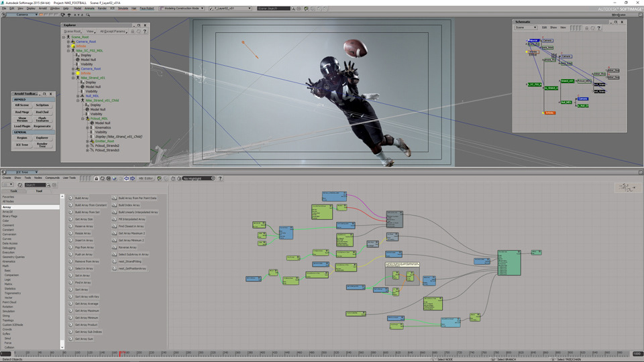The image size is (644, 362).
Task: Open the F_Layer02_v01 layer dropdown
Action: 230,9
